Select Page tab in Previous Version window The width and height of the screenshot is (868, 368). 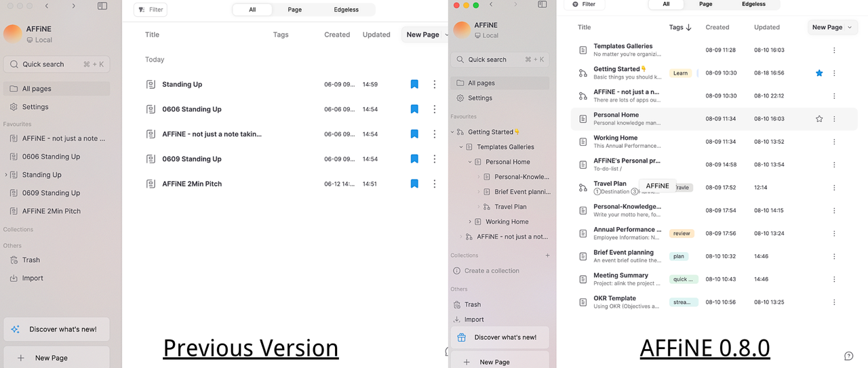(x=294, y=9)
